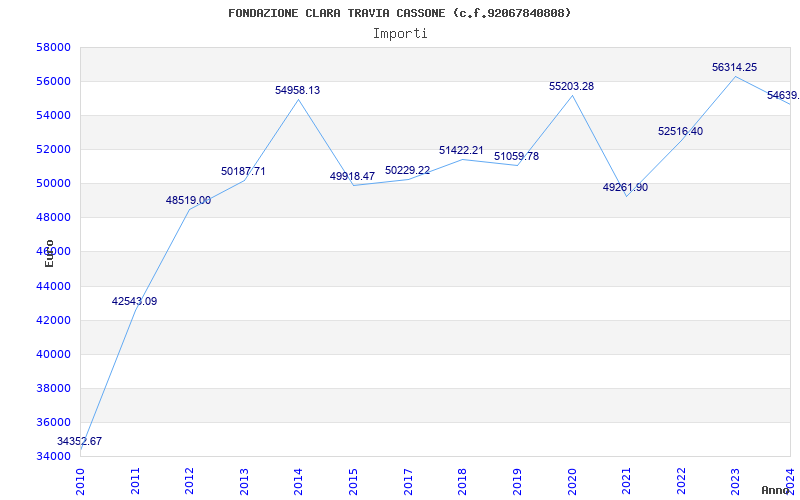
Task: Click the x-axis year 2014
Action: pos(298,482)
